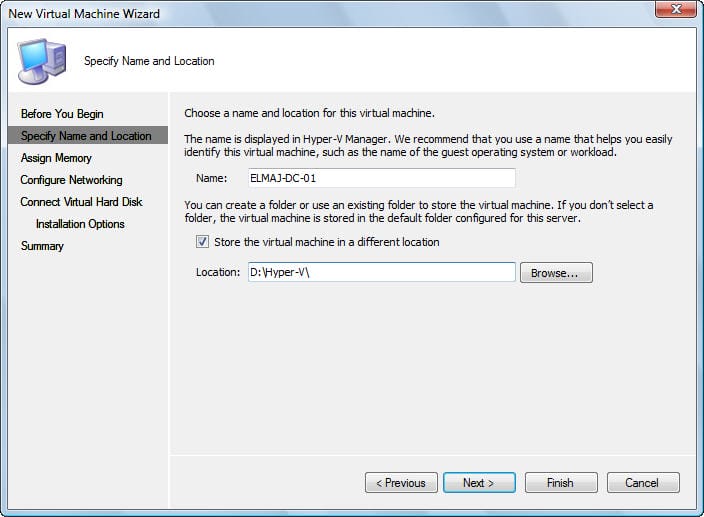This screenshot has height=517, width=704.
Task: Toggle 'Store the virtual machine in a different location'
Action: [x=203, y=242]
